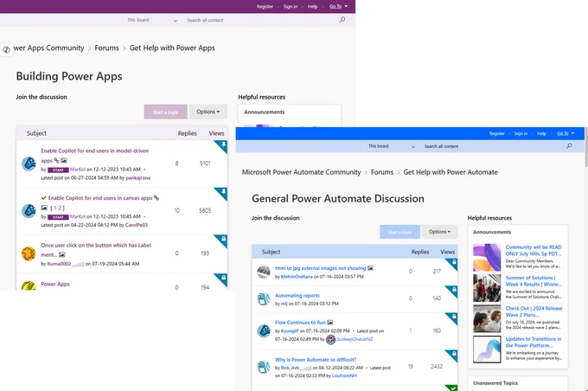Click 'Start a topic' in Power Apps window

point(165,112)
